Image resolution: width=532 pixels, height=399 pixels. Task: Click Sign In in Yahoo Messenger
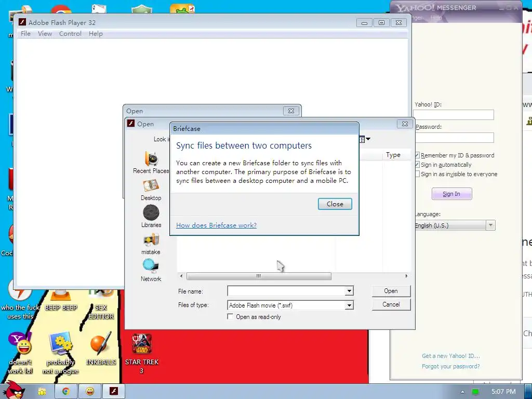[x=451, y=194]
